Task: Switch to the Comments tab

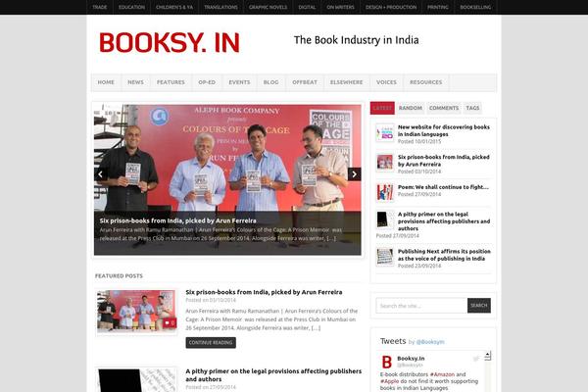Action: (x=444, y=108)
